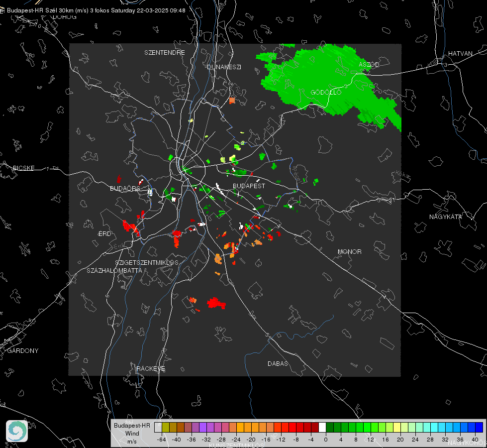The height and width of the screenshot is (448, 487).
Task: Click the '-24' legend scale value
Action: click(236, 440)
